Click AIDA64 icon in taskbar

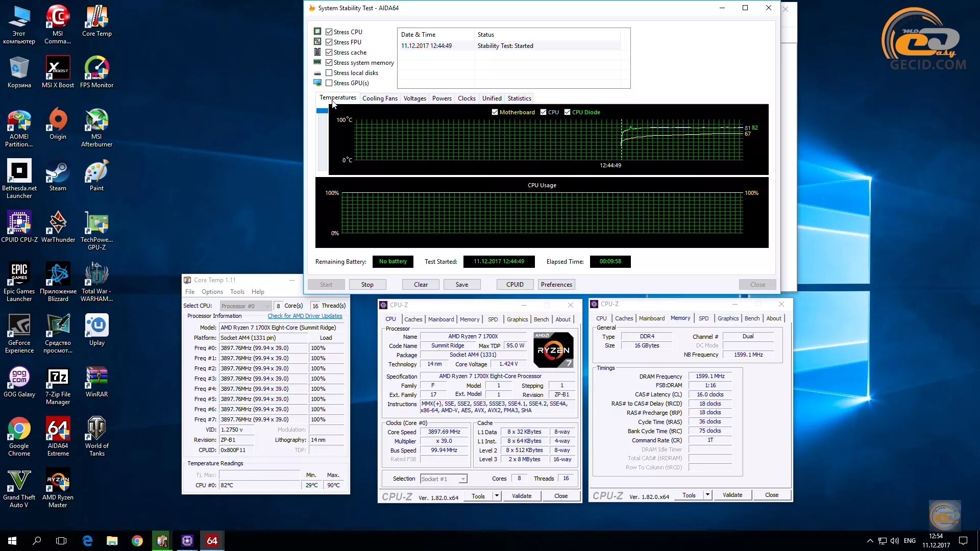(x=212, y=540)
